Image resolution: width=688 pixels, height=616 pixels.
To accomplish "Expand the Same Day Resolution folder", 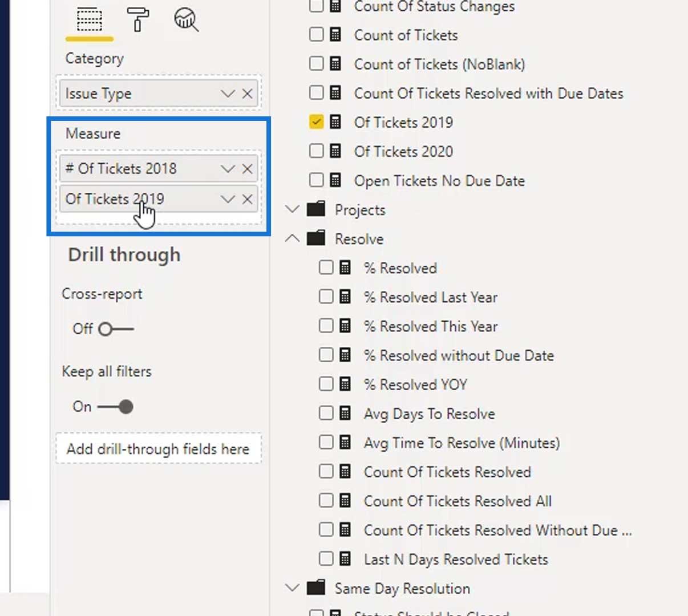I will pyautogui.click(x=292, y=587).
